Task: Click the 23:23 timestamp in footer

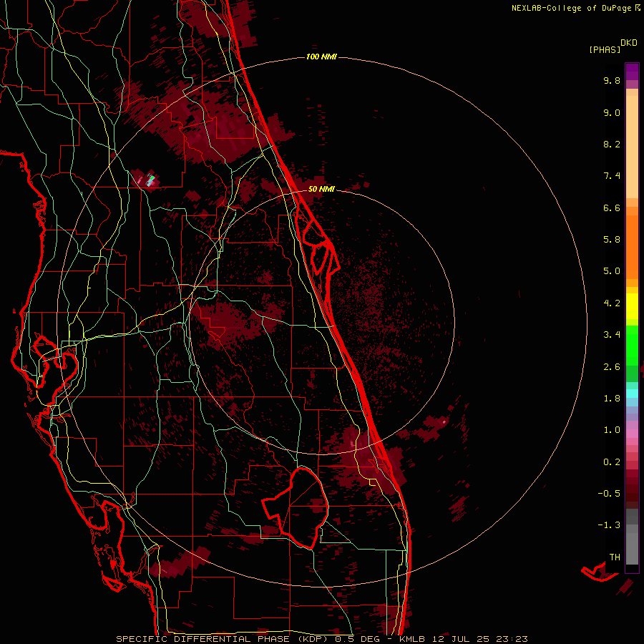Action: [512, 639]
